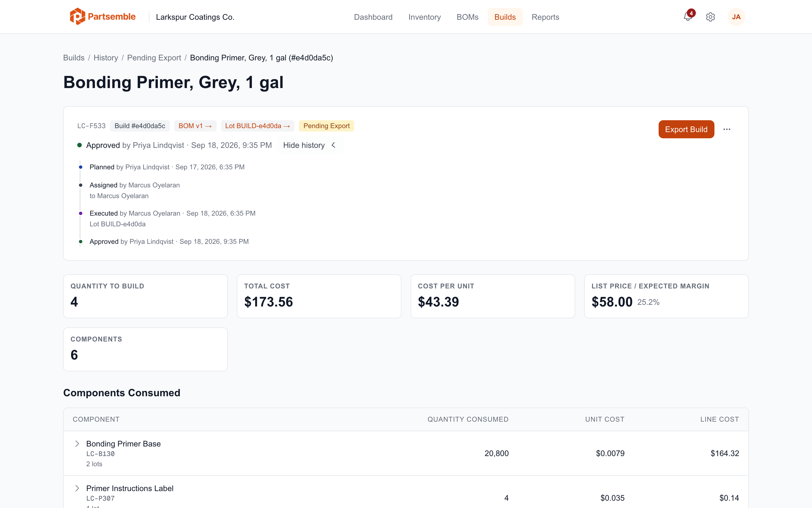The height and width of the screenshot is (508, 812).
Task: Open the Reports tab
Action: 545,17
